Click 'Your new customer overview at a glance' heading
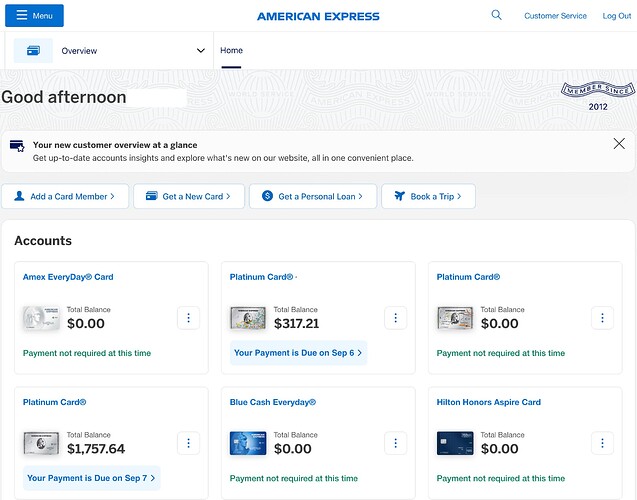This screenshot has height=500, width=637. click(115, 145)
